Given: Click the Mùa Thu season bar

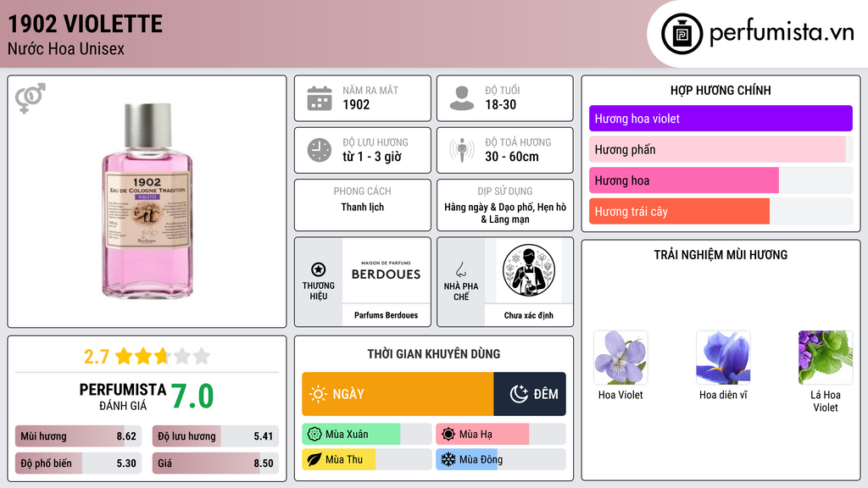Looking at the screenshot, I should click(367, 460).
